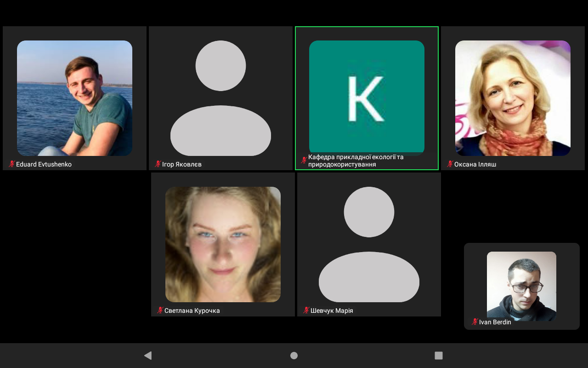Screen dimensions: 588x368
Task: Click the "Шевчук Марія" name label
Action: tap(332, 310)
